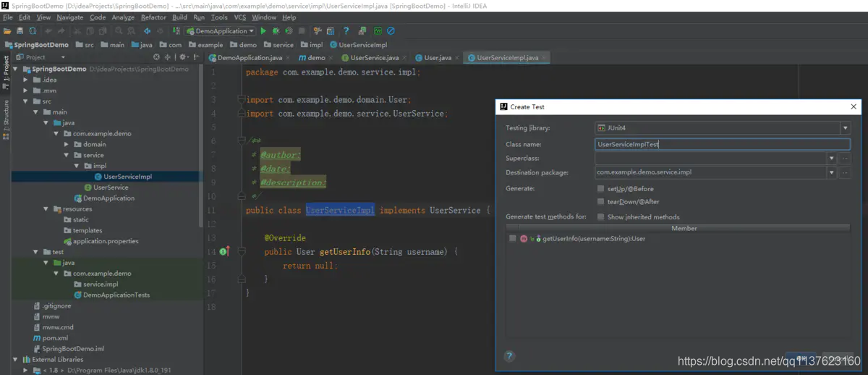Open Superclass dropdown arrow

(832, 158)
